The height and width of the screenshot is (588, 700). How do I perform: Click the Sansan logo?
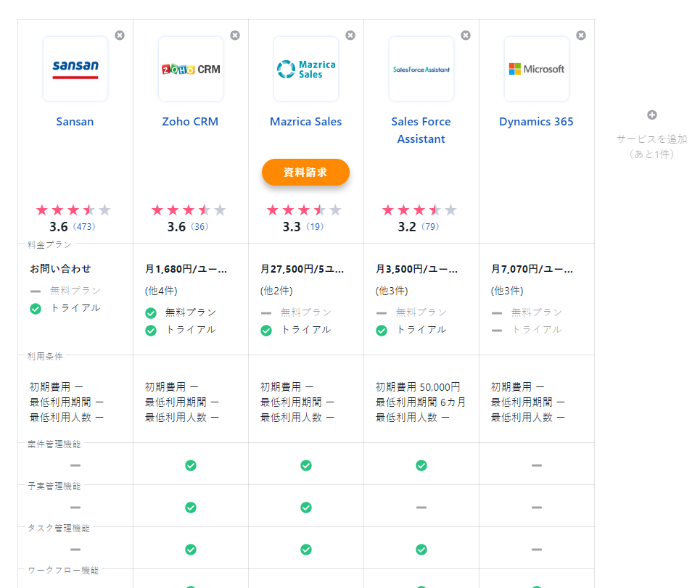pos(75,67)
